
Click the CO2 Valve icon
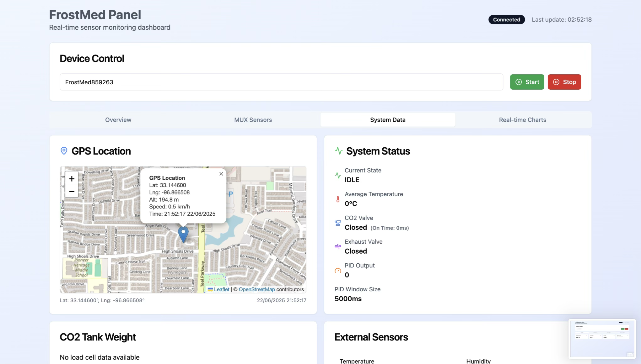pos(338,223)
